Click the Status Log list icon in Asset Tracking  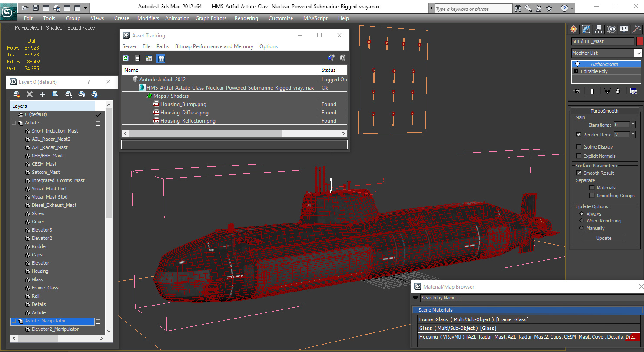(x=137, y=58)
